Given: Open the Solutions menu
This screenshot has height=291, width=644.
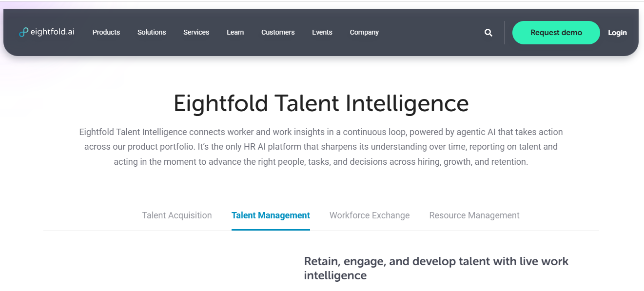Looking at the screenshot, I should [152, 32].
